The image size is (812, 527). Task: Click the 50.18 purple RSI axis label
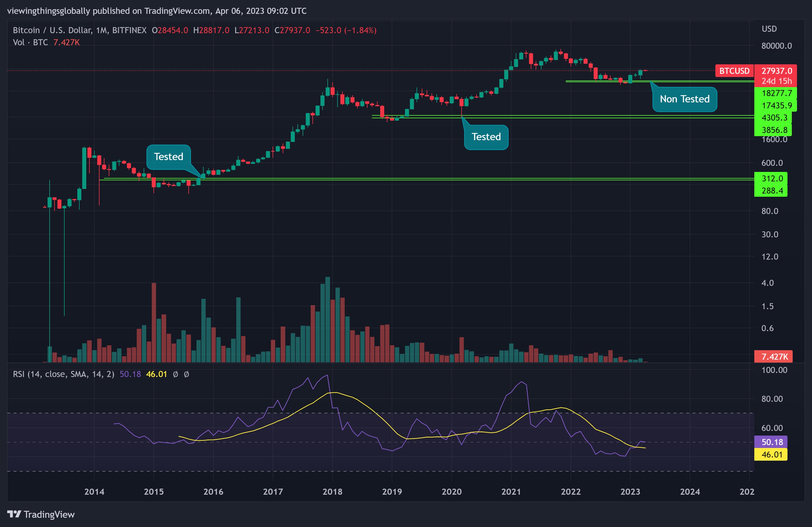tap(771, 442)
